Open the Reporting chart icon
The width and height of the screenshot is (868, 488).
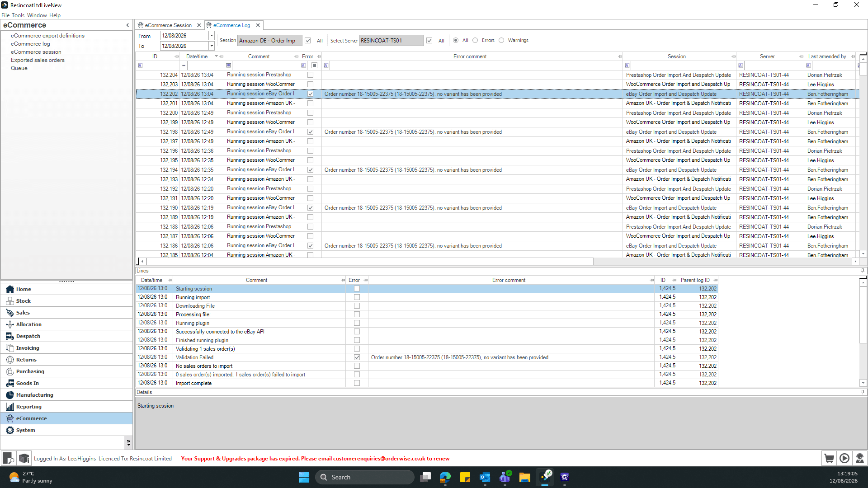[x=10, y=407]
